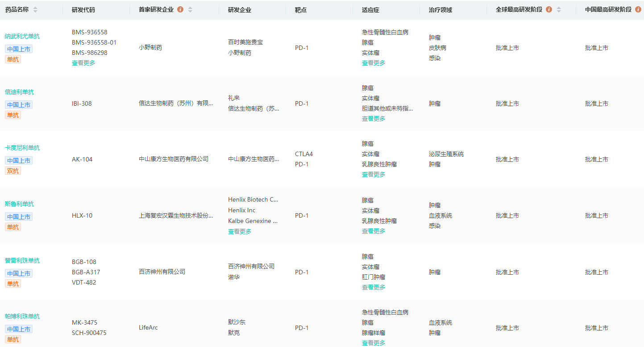Click the 中山康方生物医药有限公司 first-developer cell

(174, 159)
